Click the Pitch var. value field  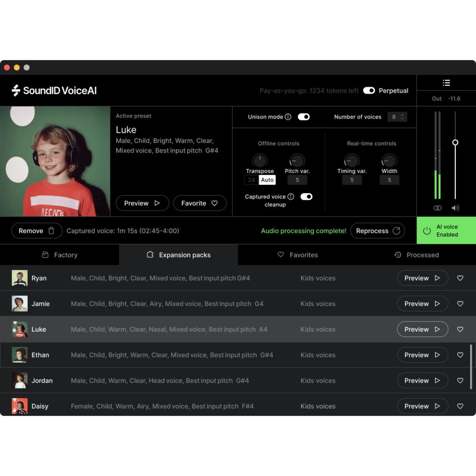[x=297, y=180]
